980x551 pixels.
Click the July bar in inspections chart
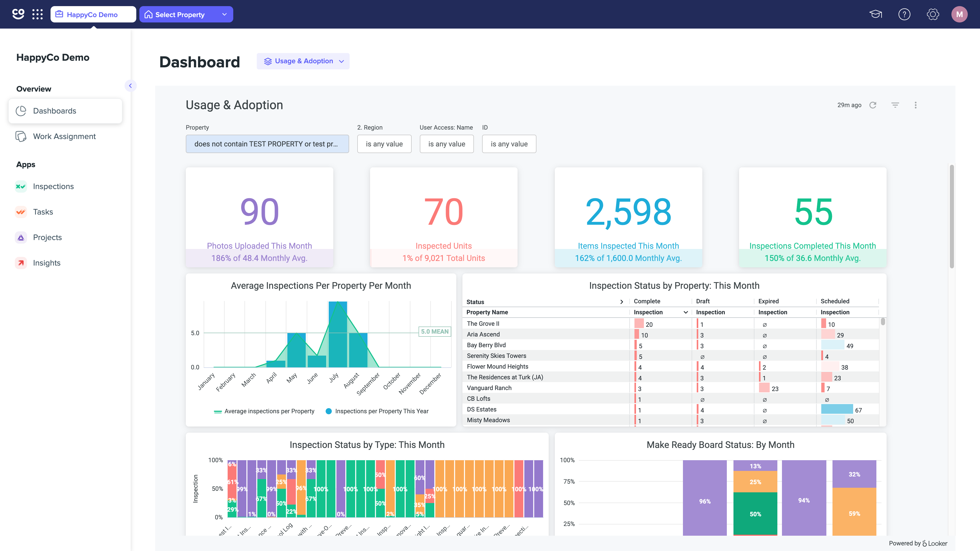pos(337,334)
